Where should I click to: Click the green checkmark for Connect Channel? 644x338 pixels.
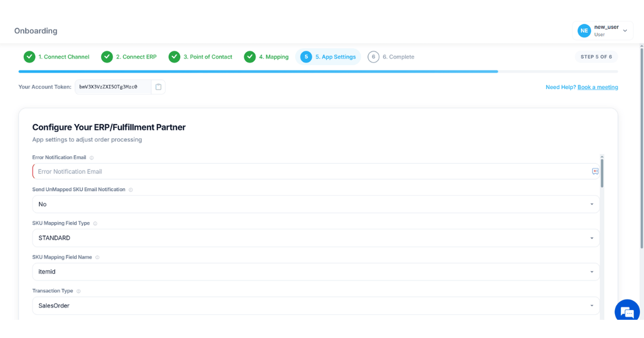(29, 57)
